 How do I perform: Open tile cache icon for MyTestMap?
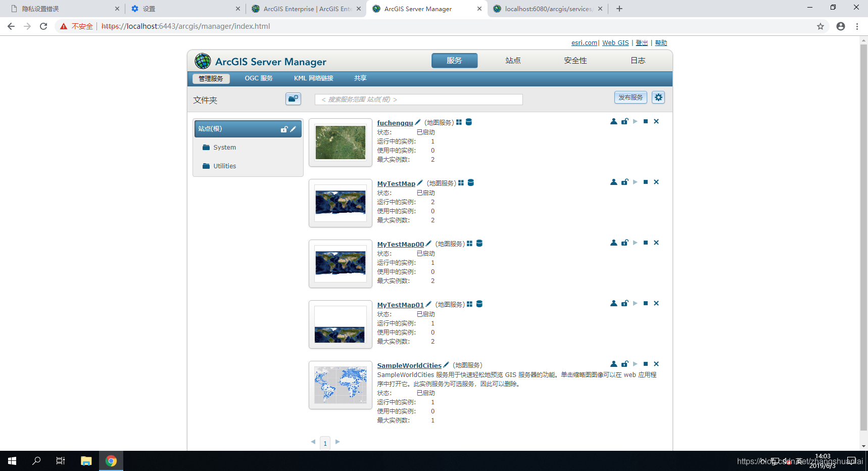461,183
